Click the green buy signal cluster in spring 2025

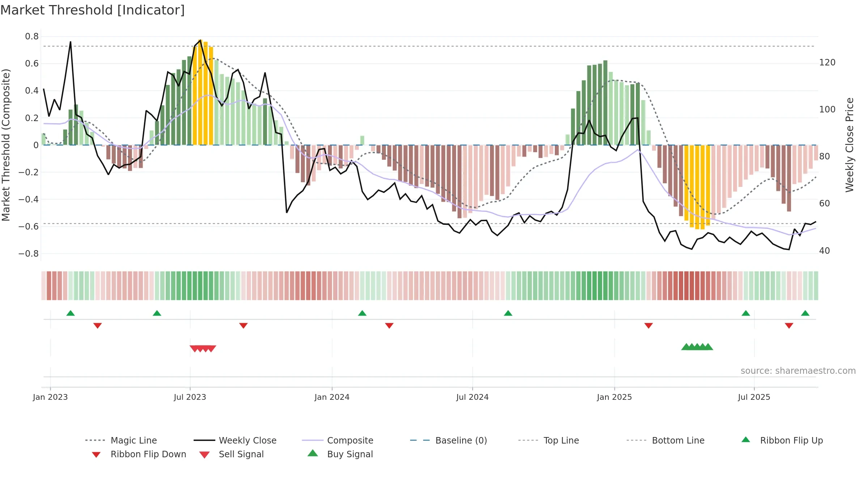click(x=697, y=347)
